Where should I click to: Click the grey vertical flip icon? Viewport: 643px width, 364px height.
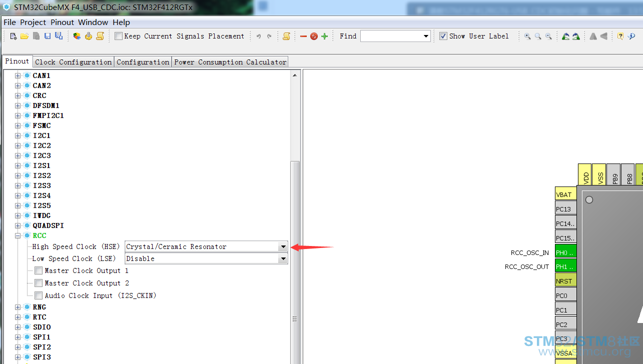(x=603, y=36)
